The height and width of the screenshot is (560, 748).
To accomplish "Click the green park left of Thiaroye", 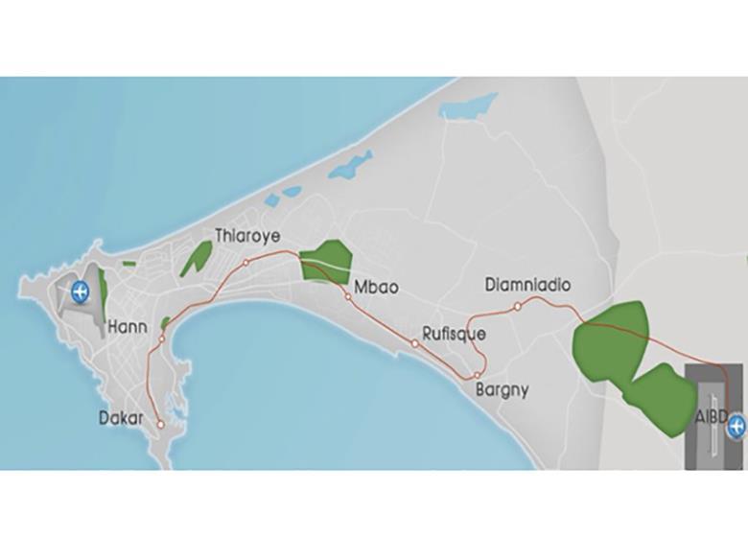I will coord(196,258).
